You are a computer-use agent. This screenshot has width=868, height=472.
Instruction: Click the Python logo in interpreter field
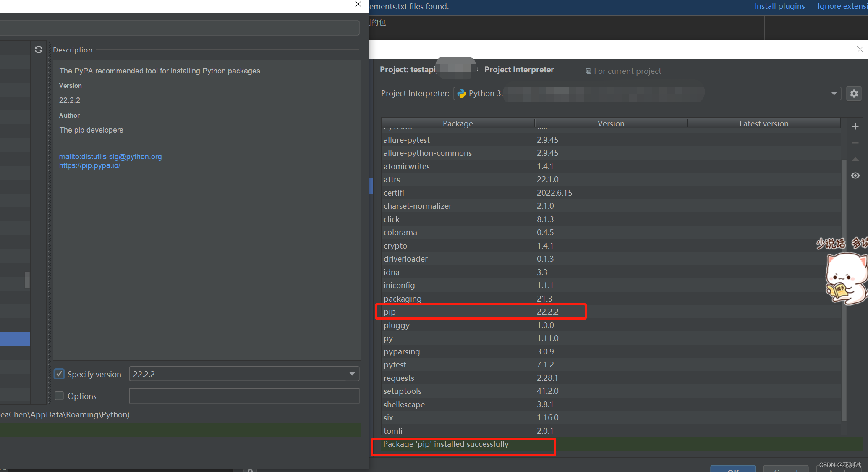[462, 94]
